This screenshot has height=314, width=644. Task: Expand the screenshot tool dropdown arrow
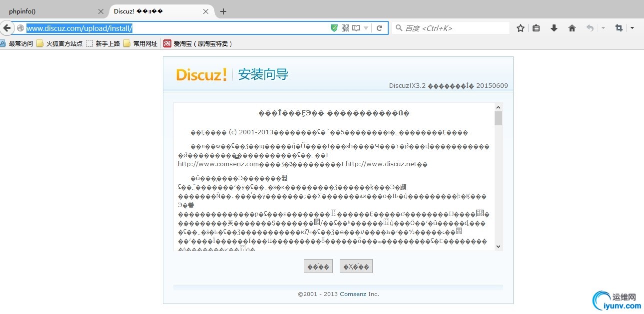coord(632,28)
